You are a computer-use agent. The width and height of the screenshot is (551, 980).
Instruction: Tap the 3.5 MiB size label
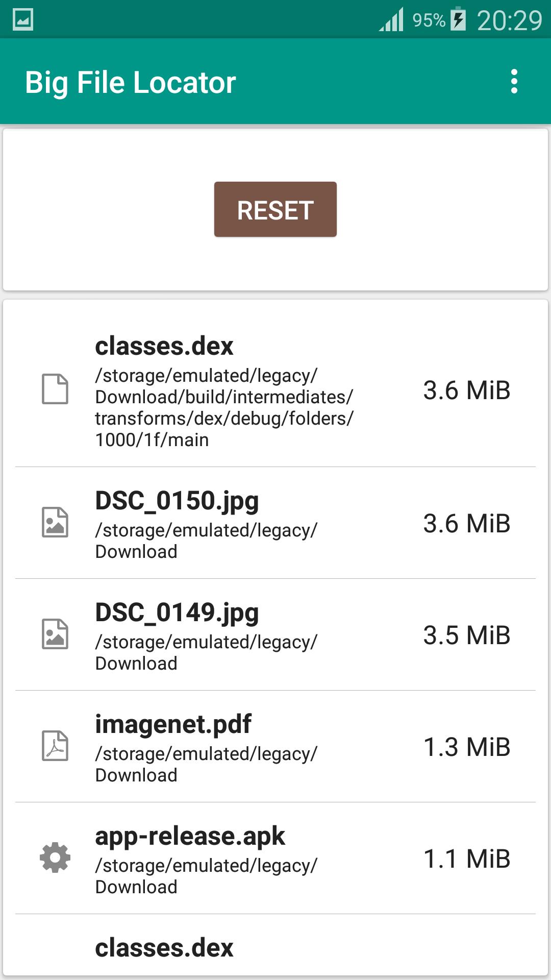tap(466, 635)
